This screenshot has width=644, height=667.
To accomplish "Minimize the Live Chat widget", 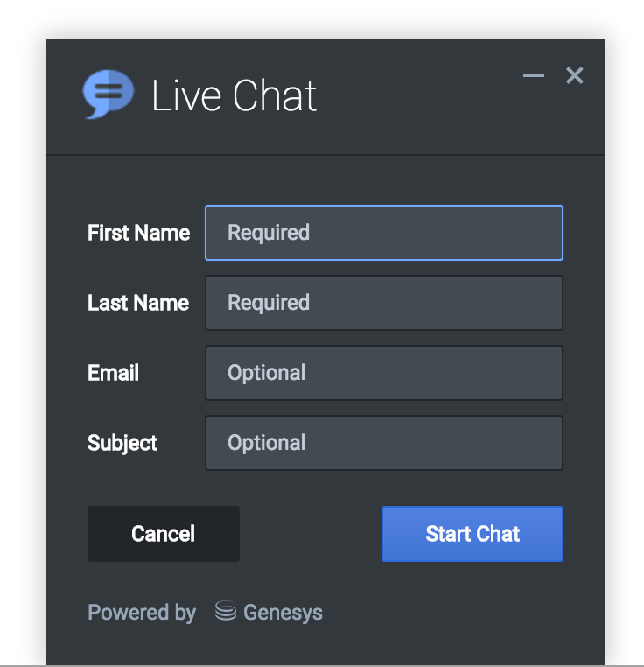I will coord(534,76).
